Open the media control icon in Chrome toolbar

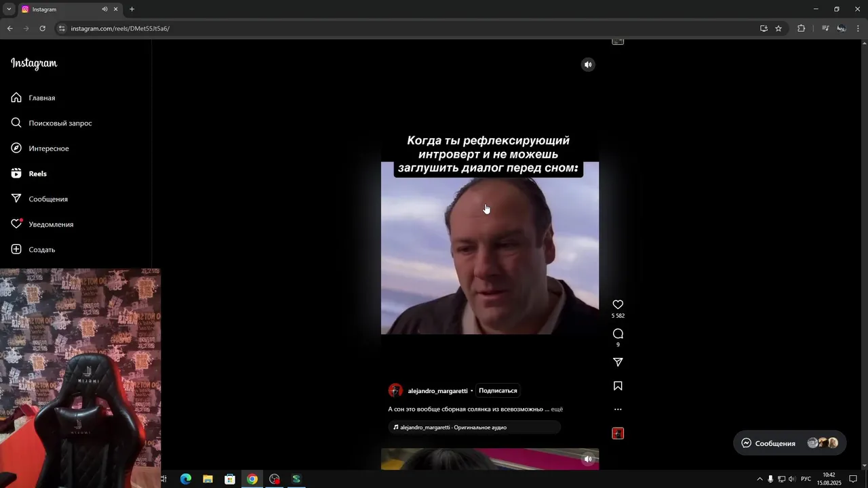click(825, 28)
